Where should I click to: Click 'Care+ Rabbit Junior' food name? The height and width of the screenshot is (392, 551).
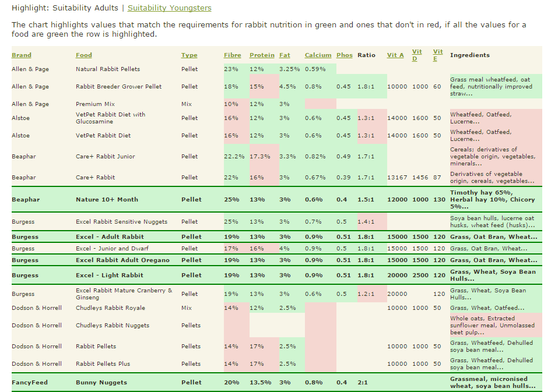(106, 157)
